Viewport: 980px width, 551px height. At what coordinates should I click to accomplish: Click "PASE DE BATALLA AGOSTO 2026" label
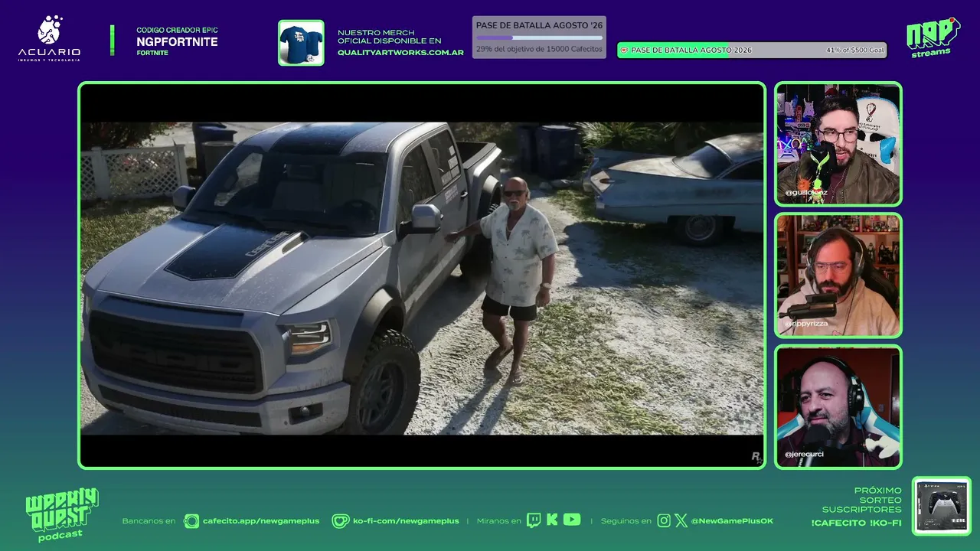coord(691,51)
